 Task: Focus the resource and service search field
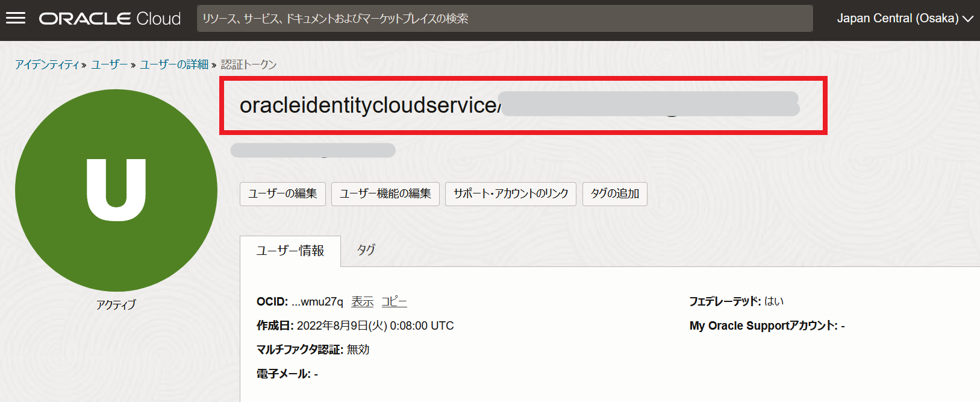504,19
